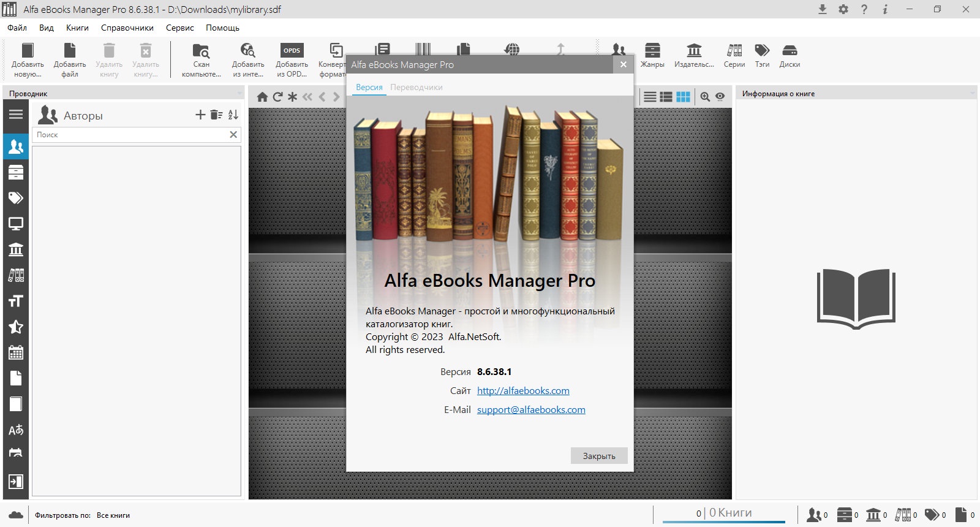
Task: Switch to the Версия tab
Action: pos(369,87)
